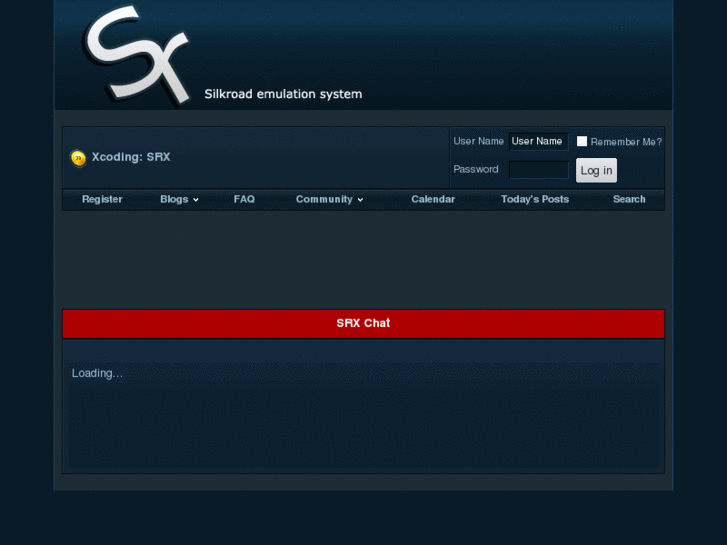This screenshot has height=545, width=727.
Task: Enable the Remember Me checkbox
Action: coord(581,141)
